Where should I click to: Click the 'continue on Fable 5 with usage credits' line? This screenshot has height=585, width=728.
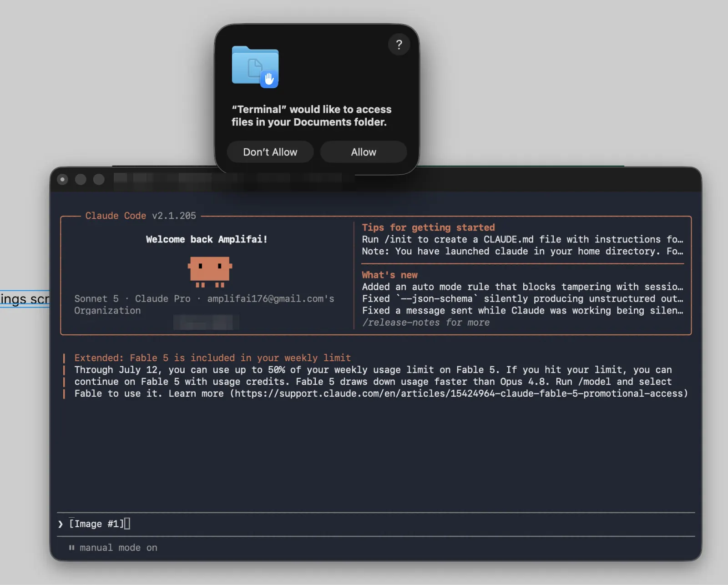373,382
